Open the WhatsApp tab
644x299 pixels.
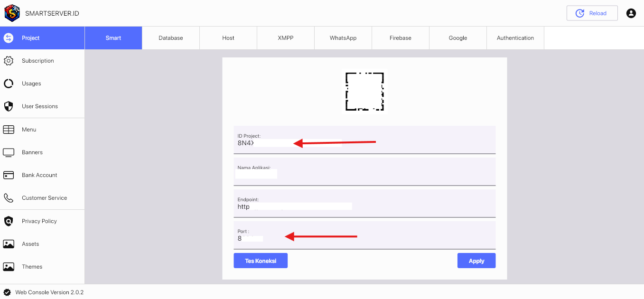343,38
